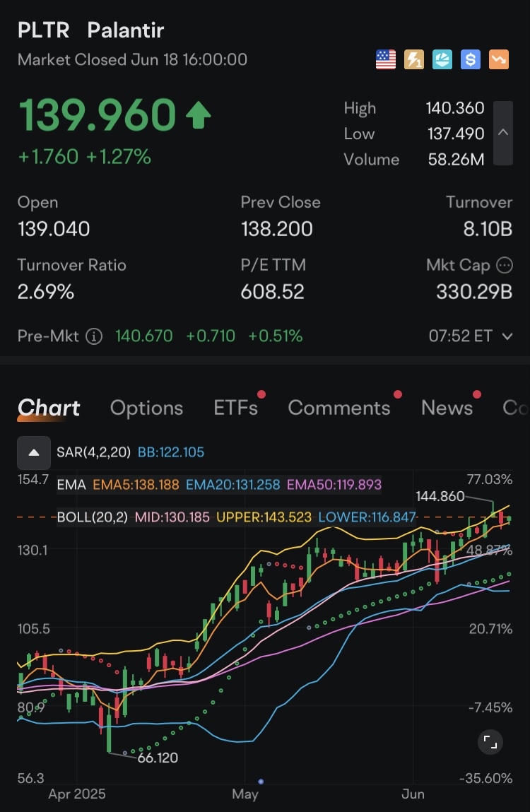Tap the Open value 139.040
The width and height of the screenshot is (530, 812).
tap(54, 229)
